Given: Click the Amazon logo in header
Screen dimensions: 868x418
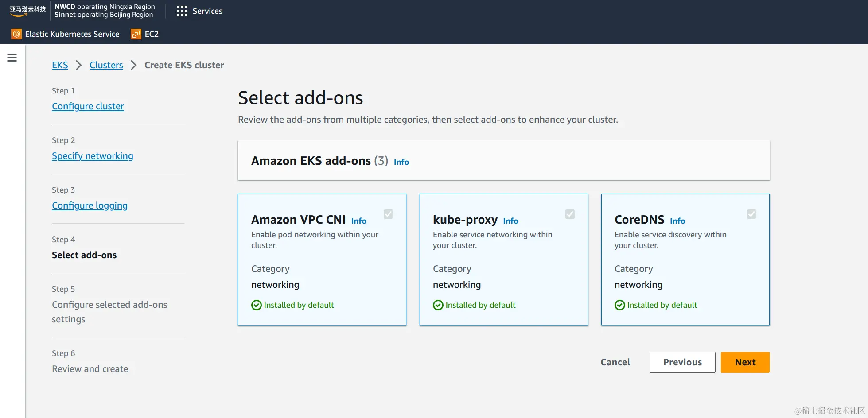Looking at the screenshot, I should point(27,11).
